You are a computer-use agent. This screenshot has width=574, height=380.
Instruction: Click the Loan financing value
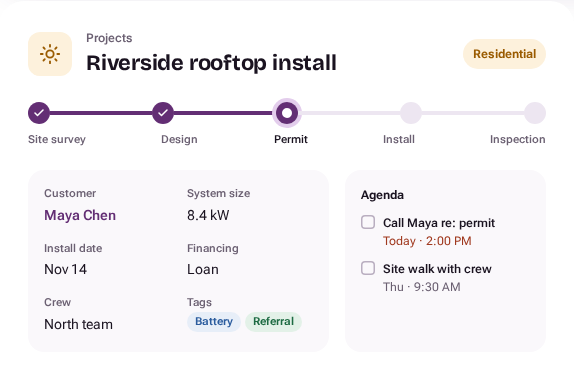coord(203,269)
